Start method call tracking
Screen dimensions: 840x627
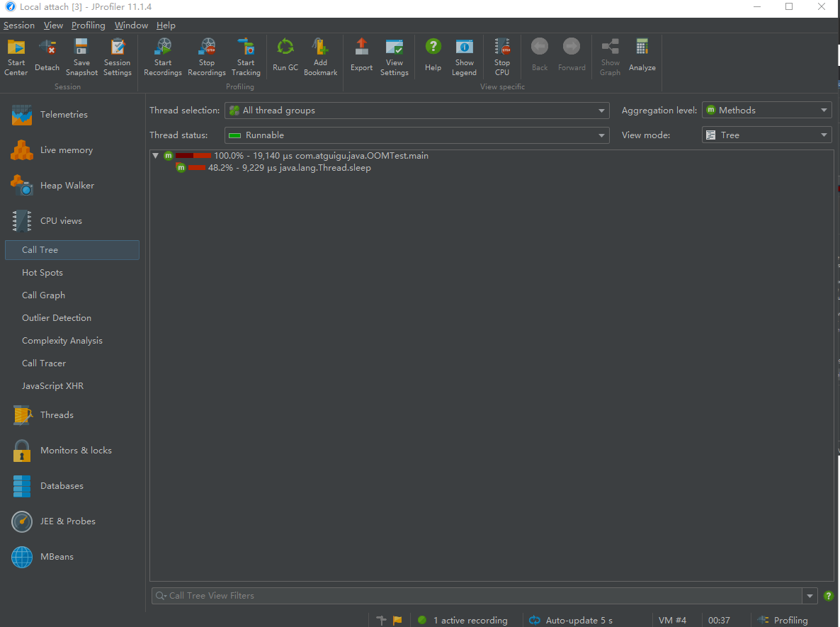coord(246,56)
